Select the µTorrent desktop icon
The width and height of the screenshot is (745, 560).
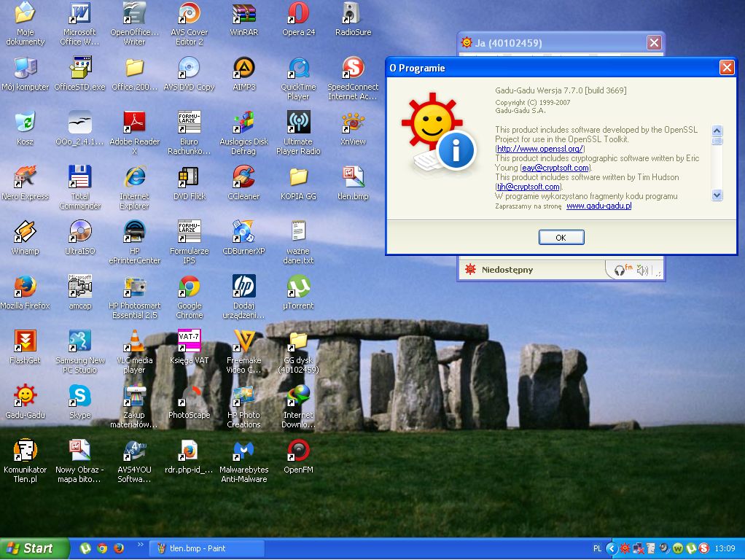pyautogui.click(x=298, y=292)
